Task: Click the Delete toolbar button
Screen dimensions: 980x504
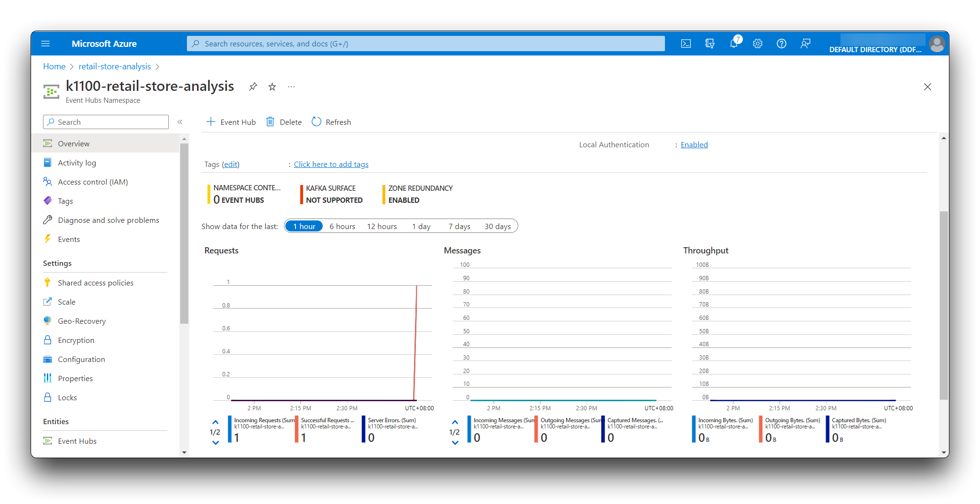Action: point(284,122)
